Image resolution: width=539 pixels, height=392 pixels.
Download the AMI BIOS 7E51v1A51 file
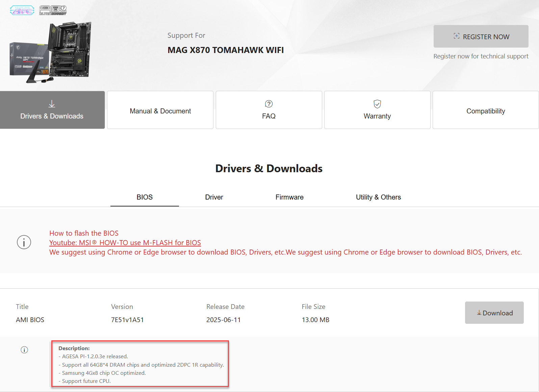tap(494, 313)
